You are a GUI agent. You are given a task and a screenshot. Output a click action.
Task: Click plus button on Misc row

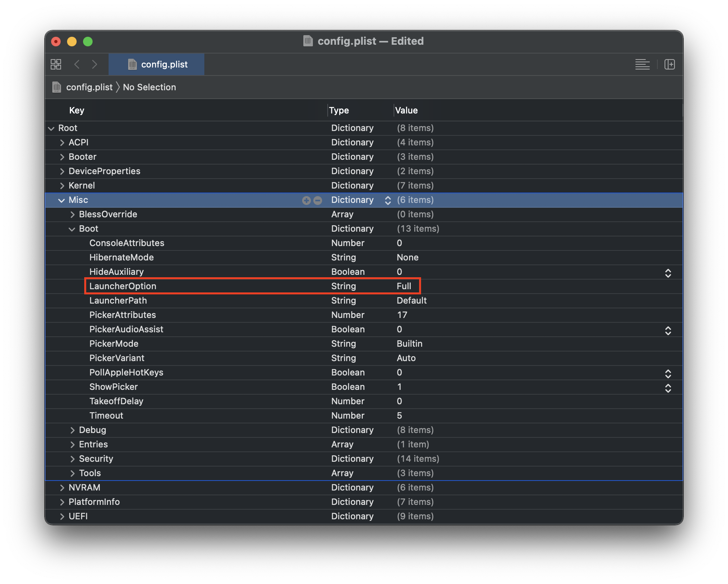click(x=306, y=201)
